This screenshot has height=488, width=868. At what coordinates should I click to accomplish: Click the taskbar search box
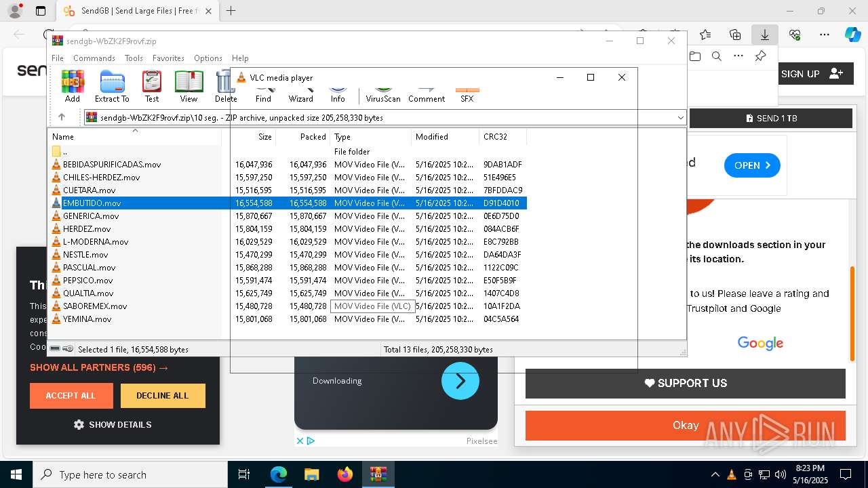(130, 474)
